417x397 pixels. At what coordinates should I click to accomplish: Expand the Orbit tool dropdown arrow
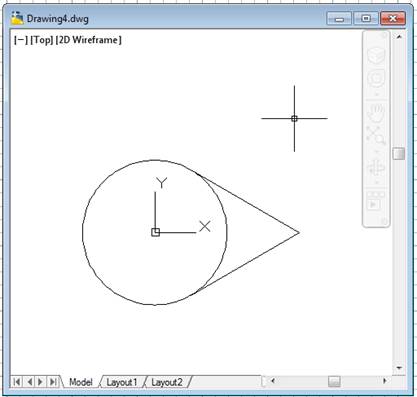tap(376, 183)
